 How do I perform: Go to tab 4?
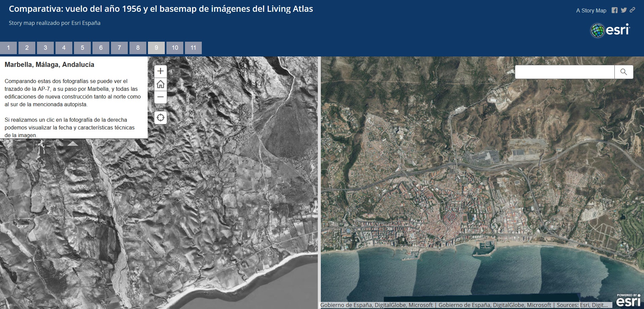(x=64, y=48)
